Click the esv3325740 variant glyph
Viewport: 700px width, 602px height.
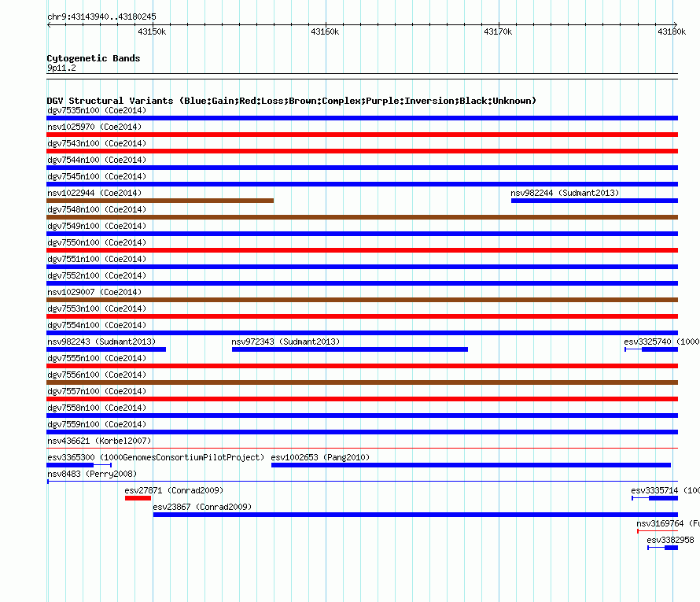coord(651,349)
